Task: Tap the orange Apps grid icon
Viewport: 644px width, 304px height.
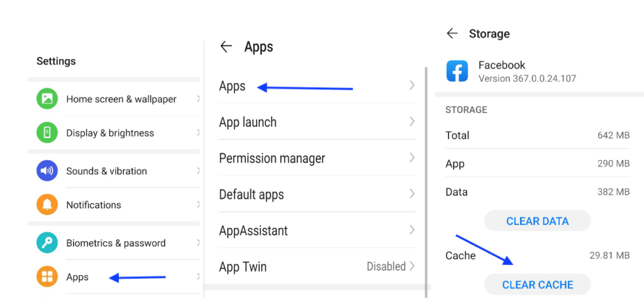Action: tap(47, 277)
